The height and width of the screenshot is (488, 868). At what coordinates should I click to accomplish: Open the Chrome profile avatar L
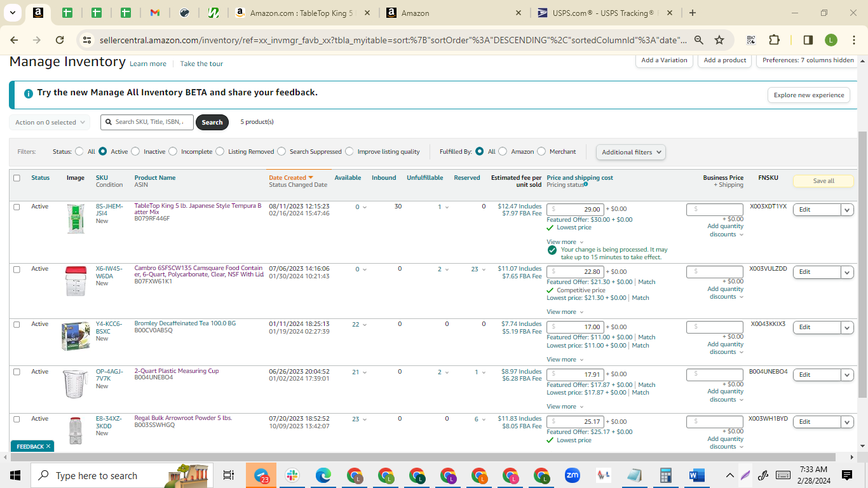[831, 40]
